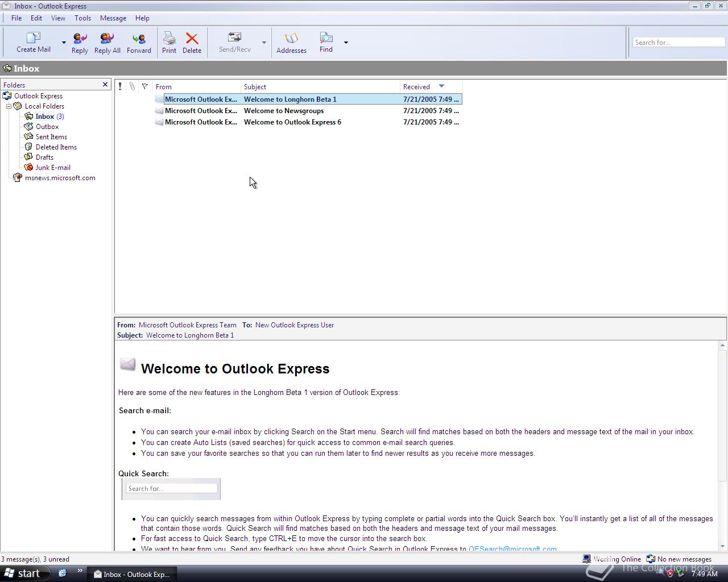
Task: Click the toolbar Search for field
Action: (x=679, y=43)
